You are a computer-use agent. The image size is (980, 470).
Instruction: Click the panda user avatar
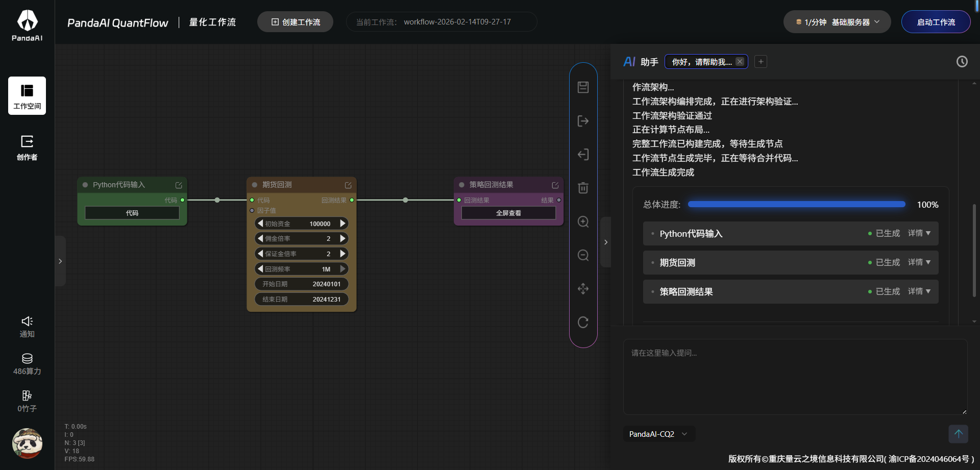pyautogui.click(x=27, y=443)
